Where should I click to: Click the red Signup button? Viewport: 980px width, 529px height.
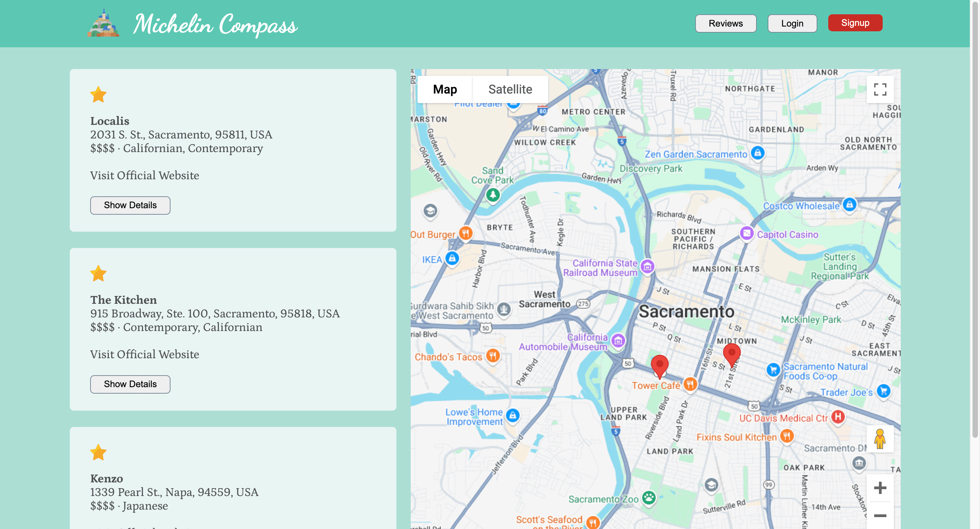(x=855, y=23)
